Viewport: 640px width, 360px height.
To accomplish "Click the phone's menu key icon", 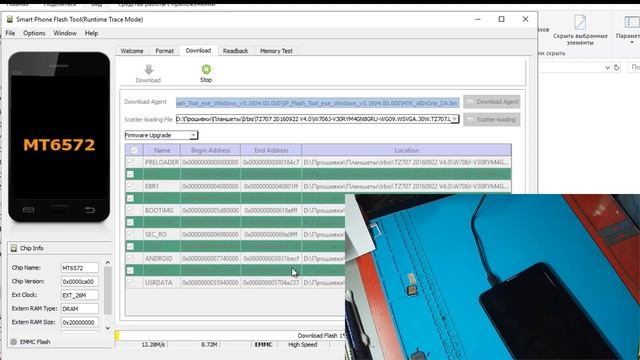I will point(29,210).
